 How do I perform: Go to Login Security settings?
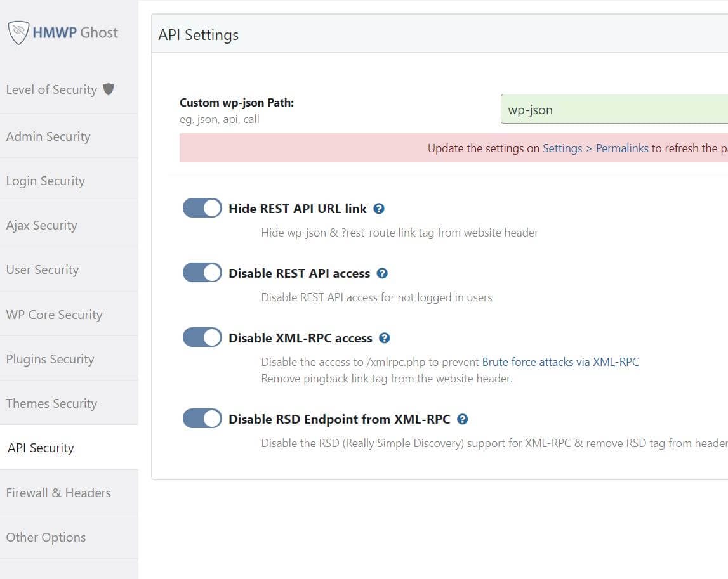[45, 181]
